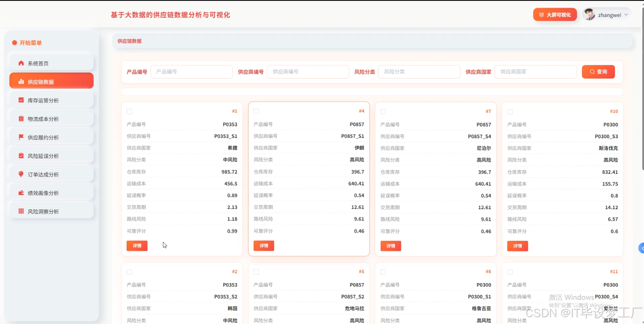The width and height of the screenshot is (644, 324).
Task: Go to the 绩效画像分析 menu entry
Action: 52,193
